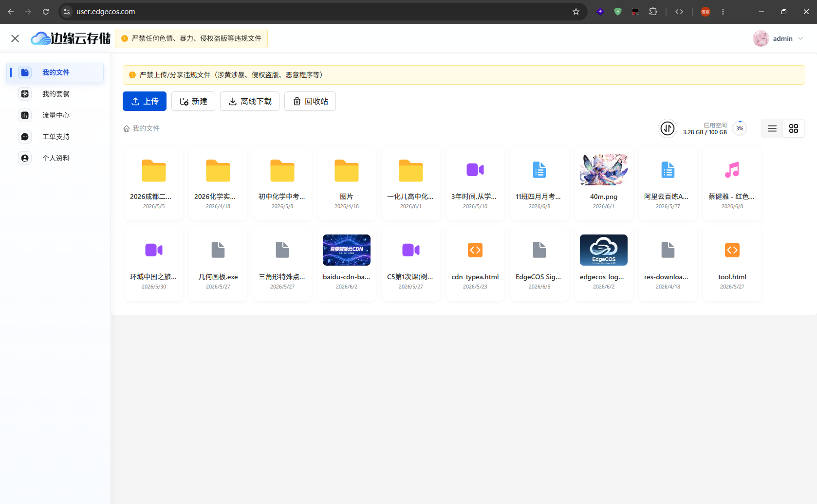Switch to grid view layout
817x504 pixels.
(x=794, y=128)
